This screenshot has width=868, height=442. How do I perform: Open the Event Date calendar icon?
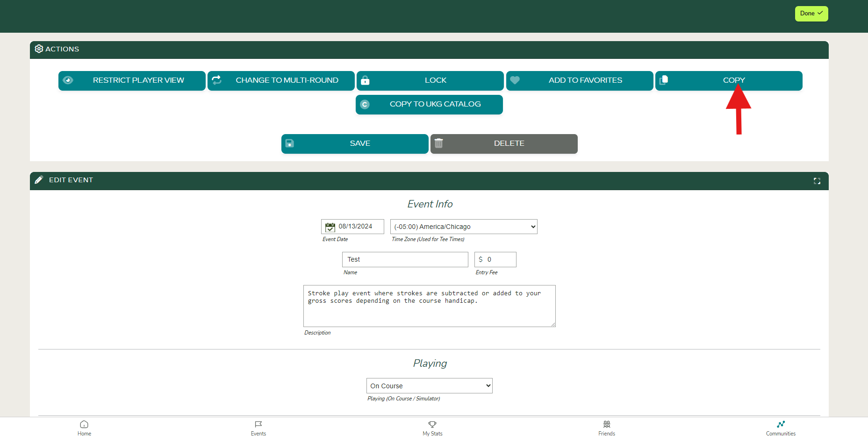[330, 227]
